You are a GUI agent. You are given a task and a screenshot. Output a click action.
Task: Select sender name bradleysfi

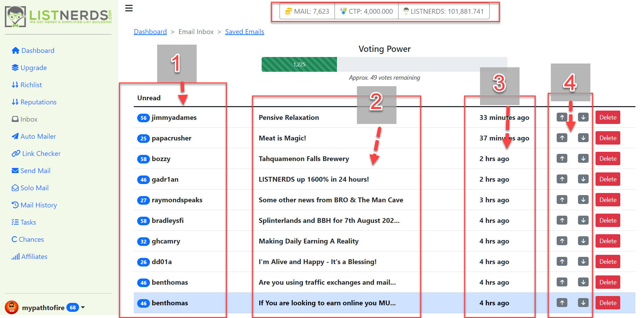tap(168, 220)
